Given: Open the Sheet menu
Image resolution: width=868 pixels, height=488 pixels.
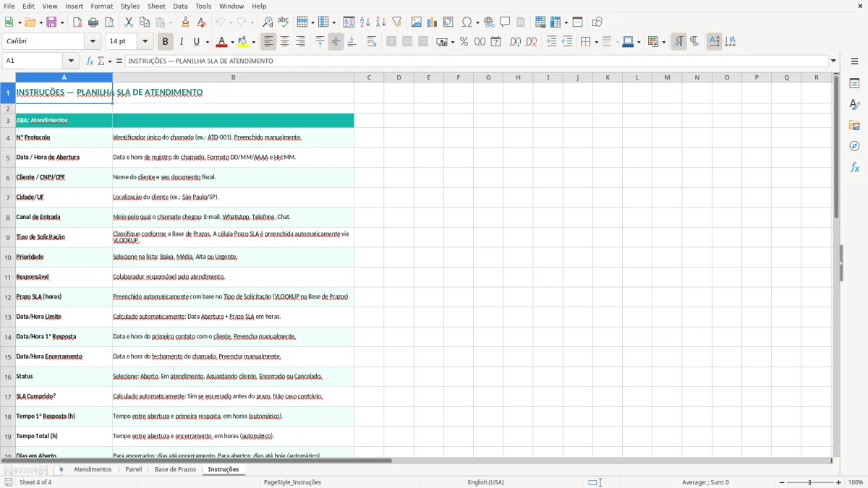Looking at the screenshot, I should point(156,6).
